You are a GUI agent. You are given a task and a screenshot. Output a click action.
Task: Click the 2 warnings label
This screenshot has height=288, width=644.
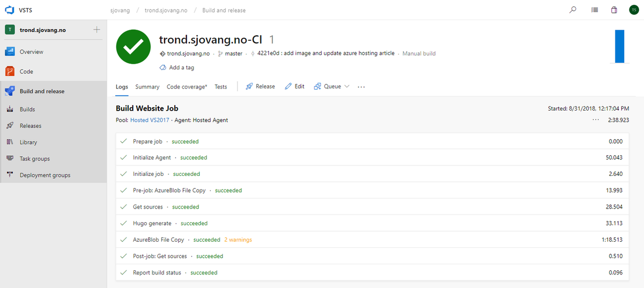point(238,240)
